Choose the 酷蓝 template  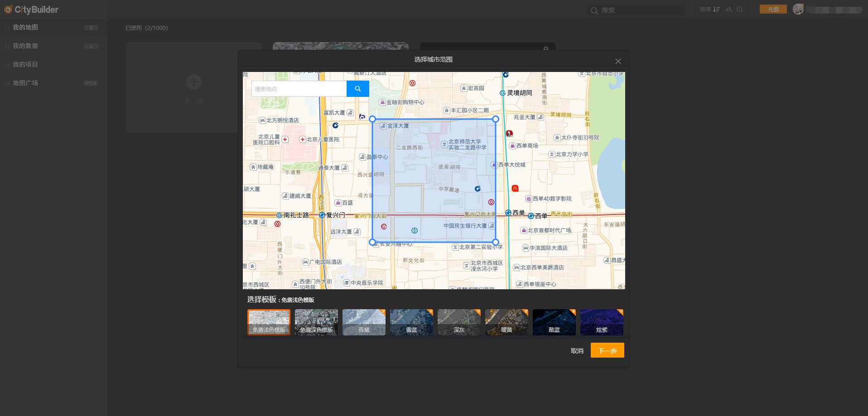click(x=554, y=322)
